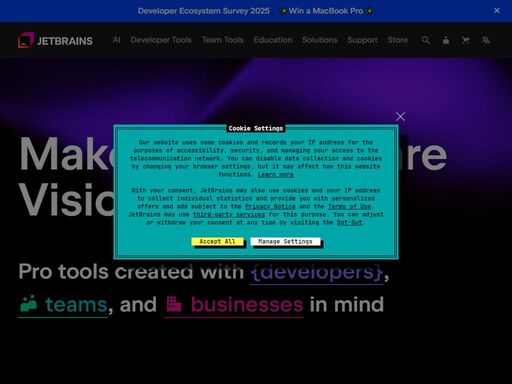This screenshot has height=384, width=512.
Task: Open the shopping cart icon
Action: pos(466,40)
